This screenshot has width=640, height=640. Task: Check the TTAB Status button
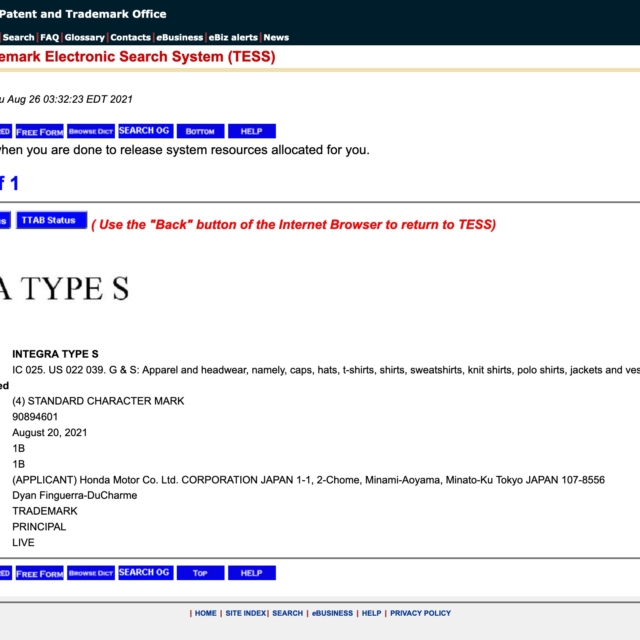coord(52,220)
